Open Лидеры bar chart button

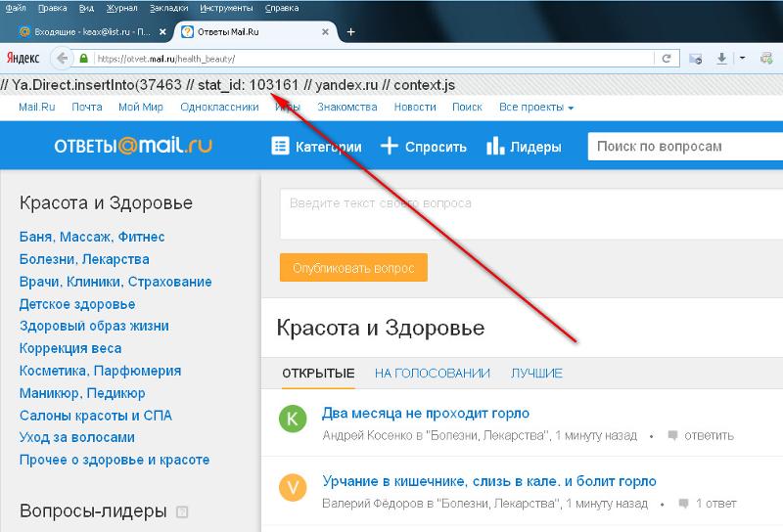click(x=524, y=147)
